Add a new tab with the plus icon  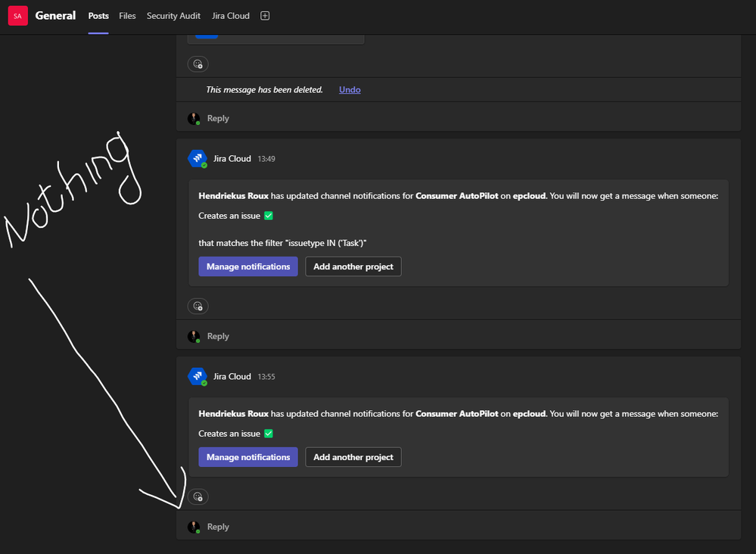265,16
